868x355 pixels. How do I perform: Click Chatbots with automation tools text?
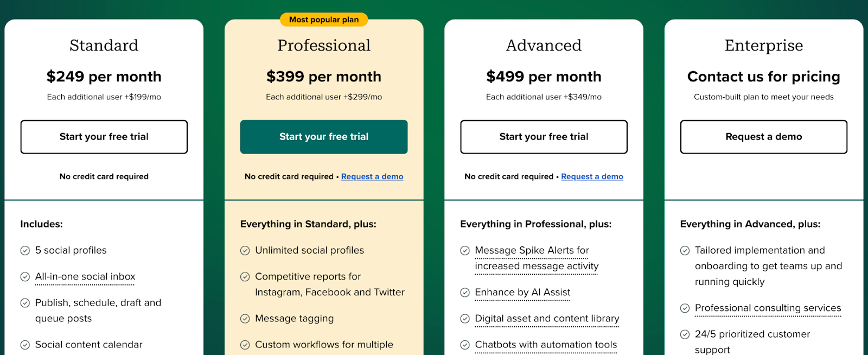pyautogui.click(x=546, y=345)
